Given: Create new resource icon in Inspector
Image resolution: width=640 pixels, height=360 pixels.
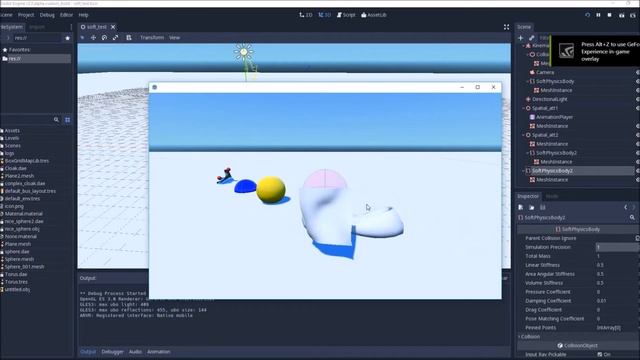Looking at the screenshot, I should click(521, 207).
